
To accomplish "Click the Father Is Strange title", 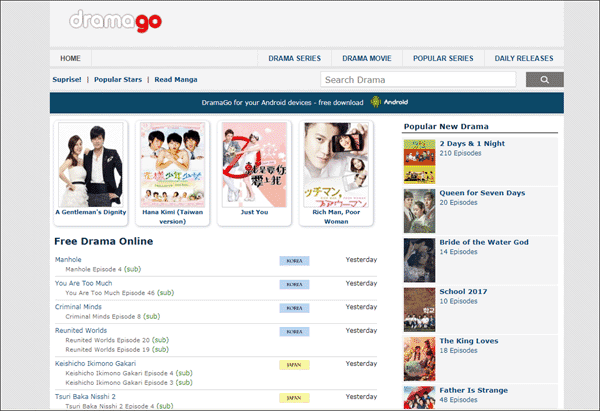I will [474, 390].
